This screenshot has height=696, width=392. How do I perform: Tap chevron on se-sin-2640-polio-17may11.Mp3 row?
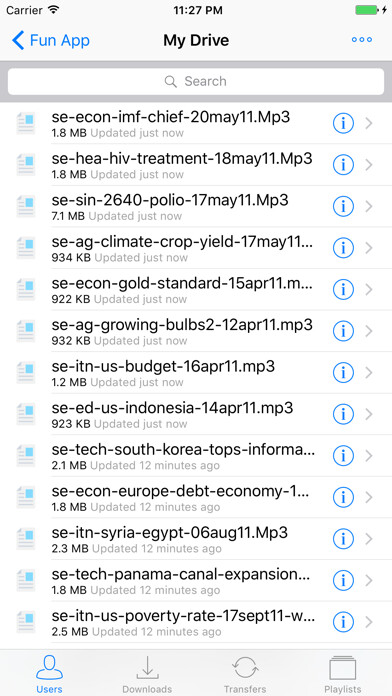[x=368, y=206]
